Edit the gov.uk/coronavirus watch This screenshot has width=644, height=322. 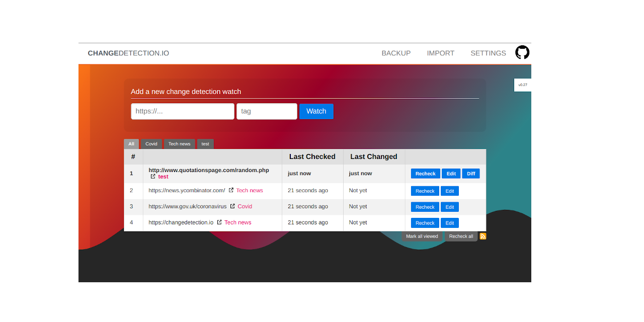point(450,207)
